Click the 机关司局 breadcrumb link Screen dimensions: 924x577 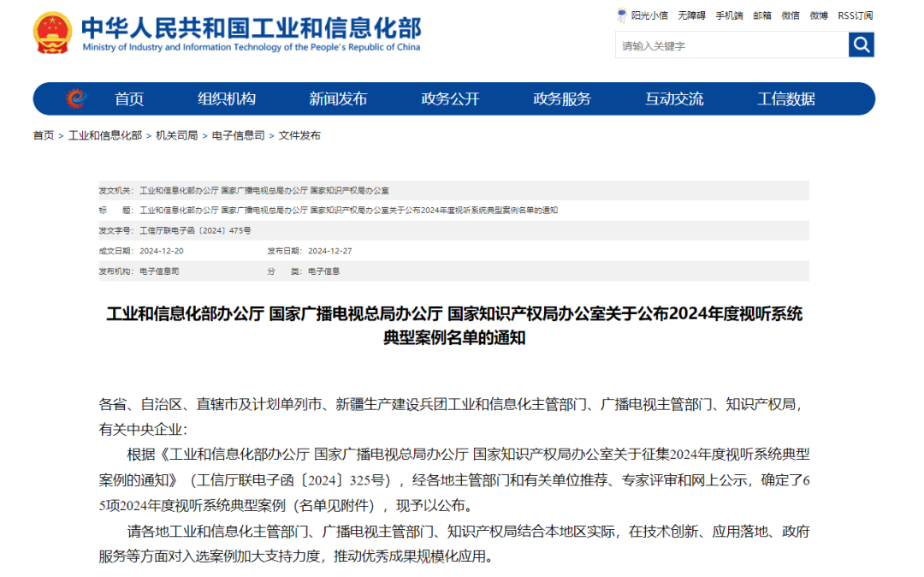click(176, 135)
